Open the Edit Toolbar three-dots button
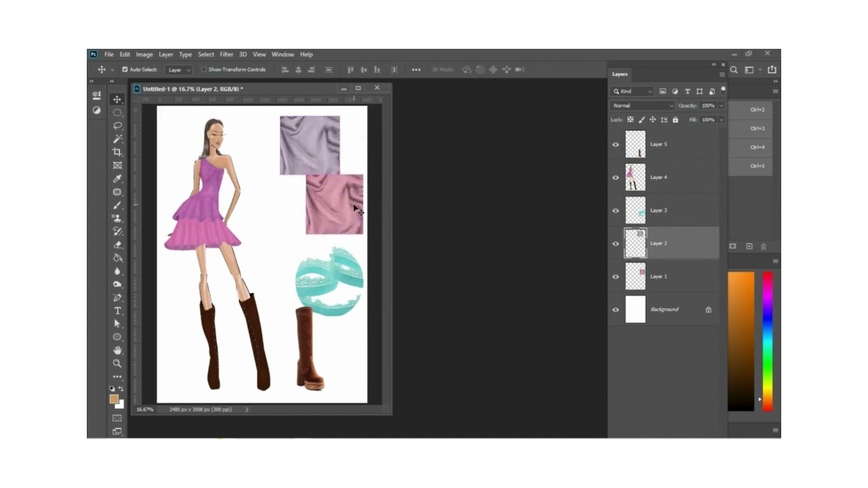The width and height of the screenshot is (868, 488). tap(117, 377)
